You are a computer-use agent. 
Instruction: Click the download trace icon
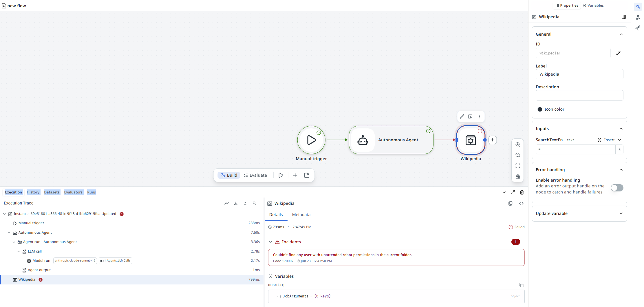coord(236,203)
